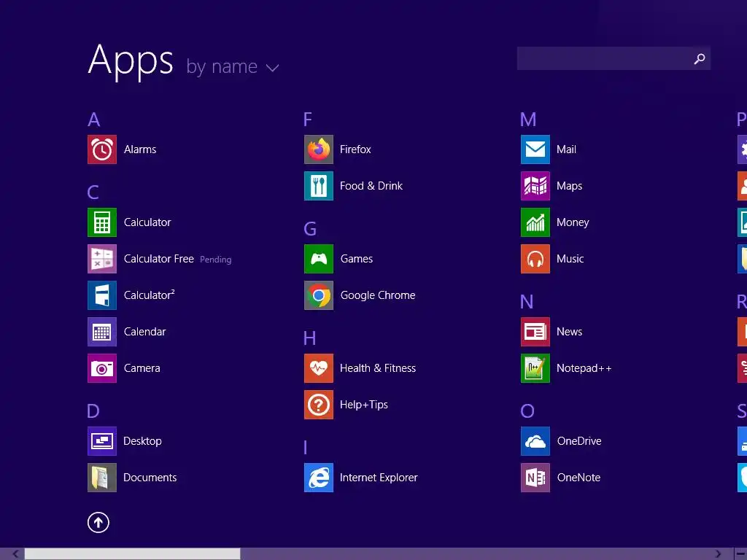The width and height of the screenshot is (747, 560).
Task: Launch the Google Chrome icon
Action: (x=319, y=295)
